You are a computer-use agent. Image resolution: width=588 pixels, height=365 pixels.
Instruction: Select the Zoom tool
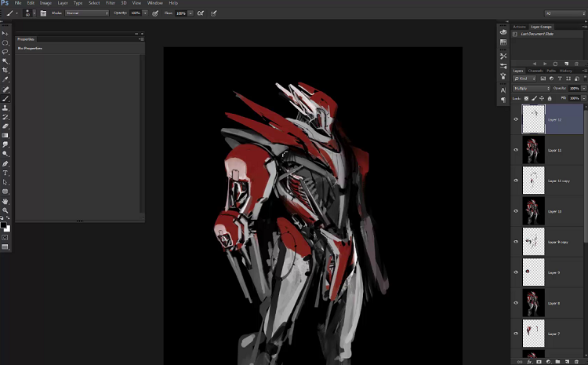(x=5, y=210)
